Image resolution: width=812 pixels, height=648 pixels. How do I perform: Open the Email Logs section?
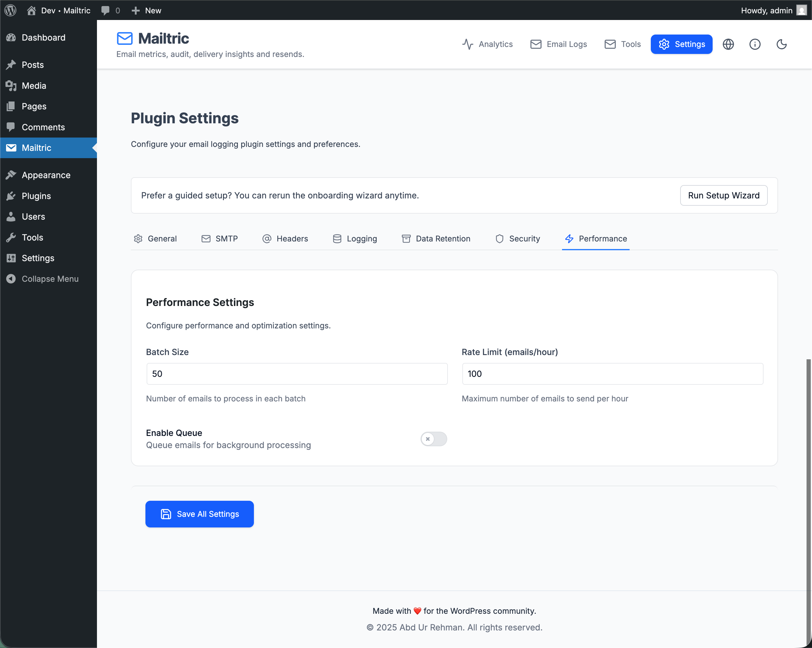(x=558, y=44)
